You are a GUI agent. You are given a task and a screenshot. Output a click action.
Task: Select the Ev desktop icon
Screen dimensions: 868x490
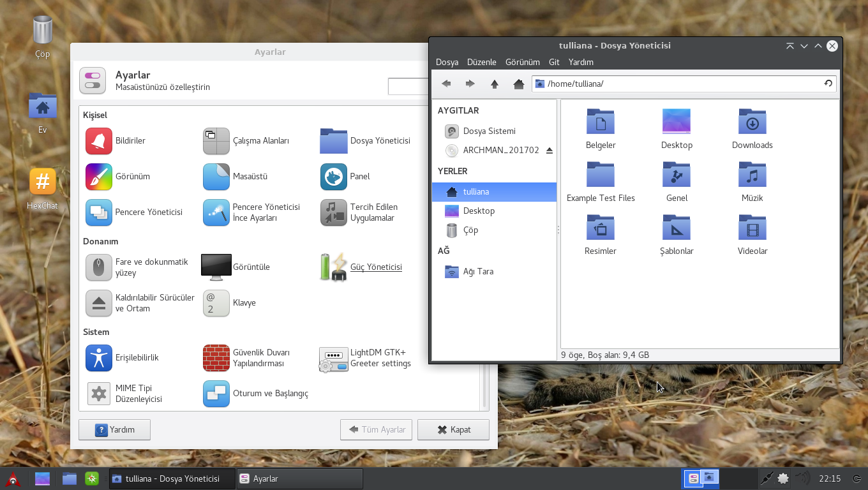(x=42, y=113)
